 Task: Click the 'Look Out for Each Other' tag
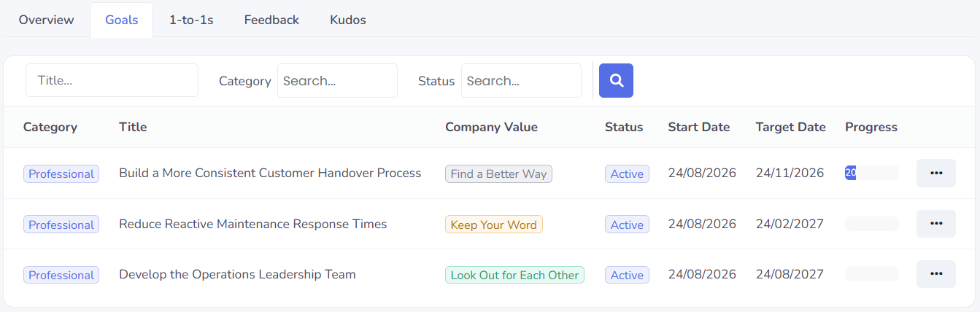tap(514, 275)
